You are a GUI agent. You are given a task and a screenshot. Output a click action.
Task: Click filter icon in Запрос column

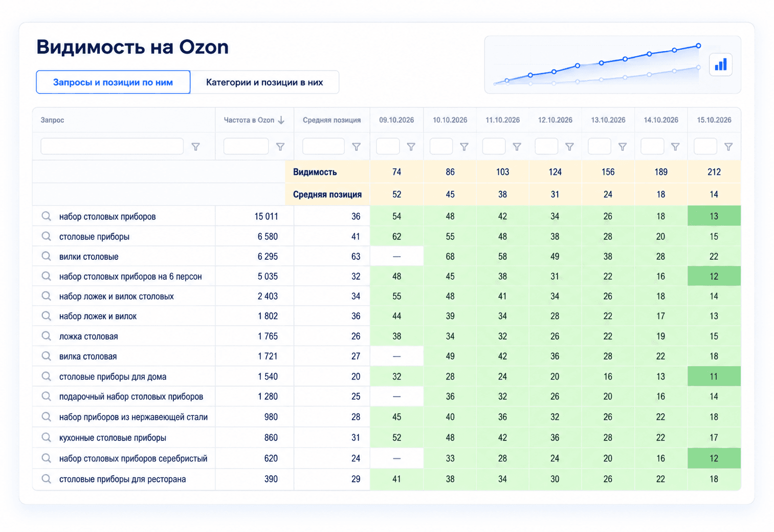195,147
